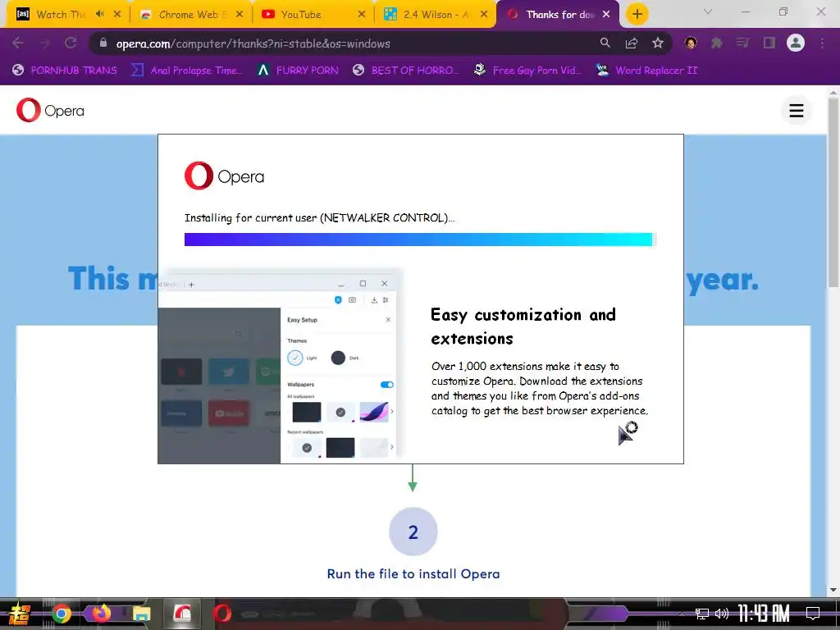Open the 11:43 AM clock
The width and height of the screenshot is (840, 630).
(x=764, y=614)
